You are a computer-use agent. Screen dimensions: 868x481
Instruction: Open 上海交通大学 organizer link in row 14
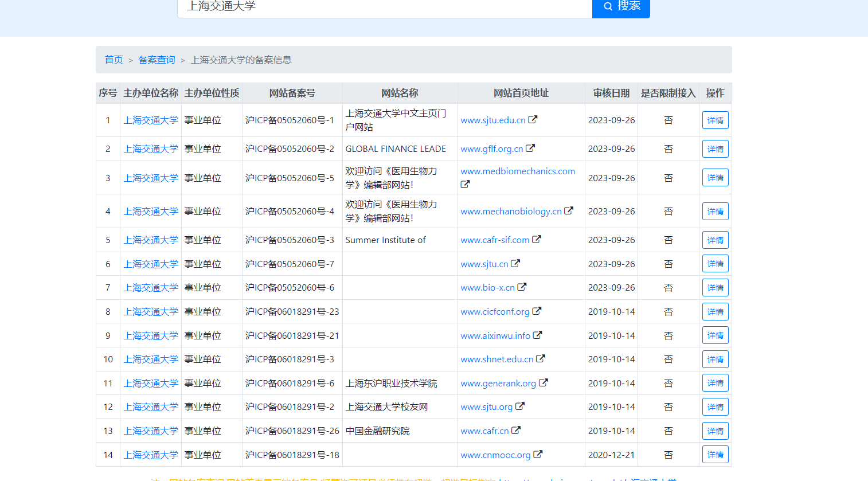pos(151,455)
